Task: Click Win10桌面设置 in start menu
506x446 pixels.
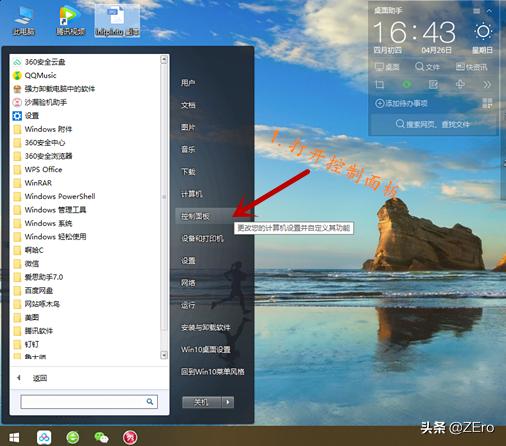Action: 205,349
